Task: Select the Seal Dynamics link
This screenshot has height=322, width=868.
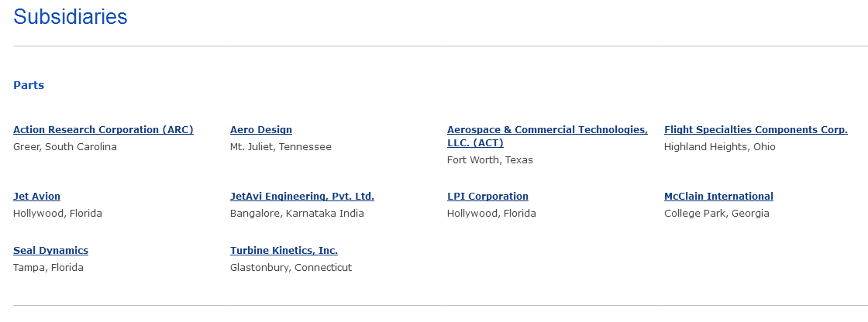Action: 50,251
